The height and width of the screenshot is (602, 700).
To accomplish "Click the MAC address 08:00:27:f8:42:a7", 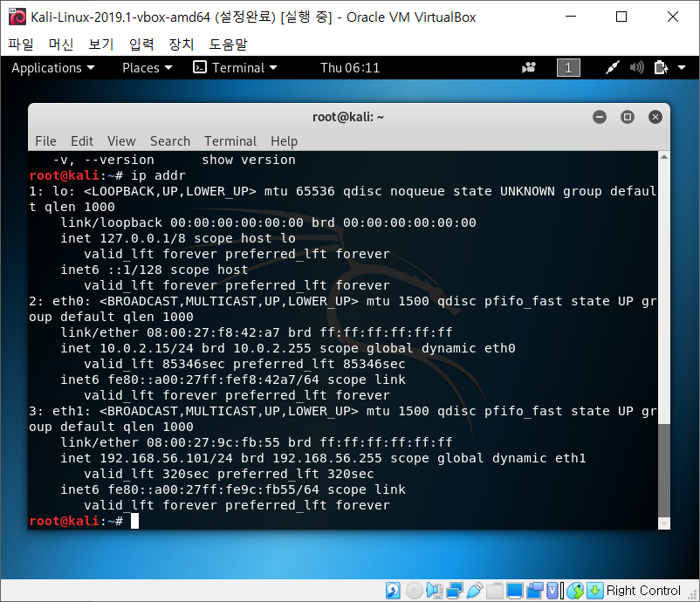I will click(213, 333).
